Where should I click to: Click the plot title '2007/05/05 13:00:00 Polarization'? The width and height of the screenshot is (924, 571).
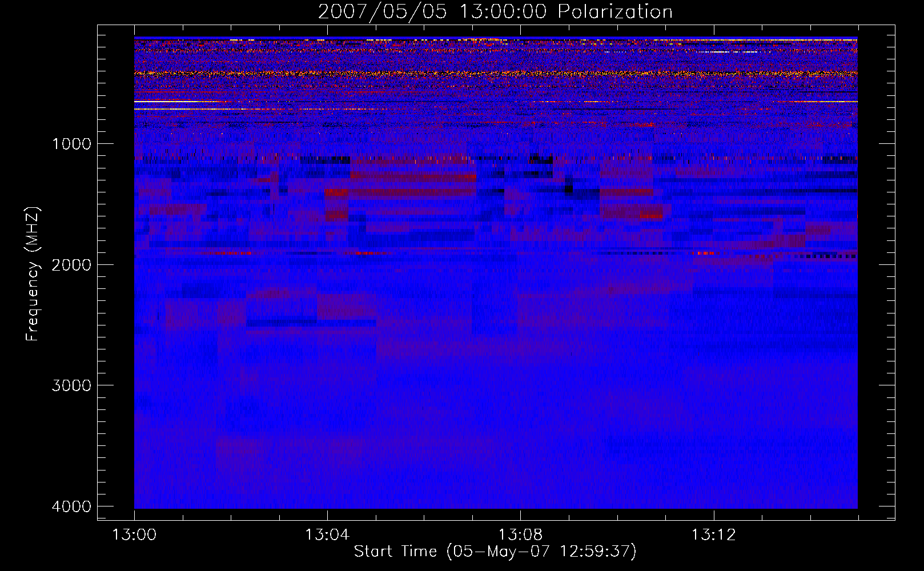click(495, 11)
